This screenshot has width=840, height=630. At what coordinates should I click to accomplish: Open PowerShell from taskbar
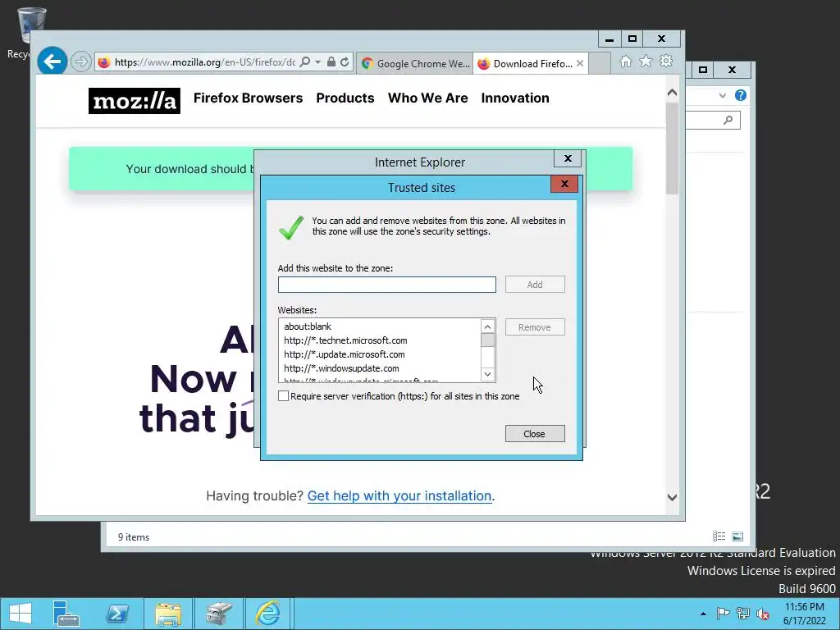click(x=116, y=614)
